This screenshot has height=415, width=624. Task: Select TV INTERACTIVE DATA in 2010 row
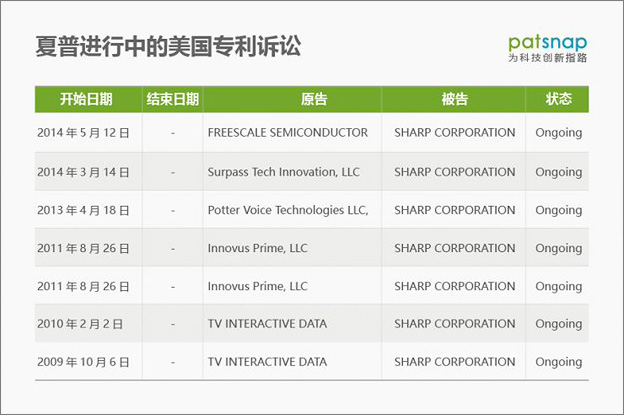[267, 324]
